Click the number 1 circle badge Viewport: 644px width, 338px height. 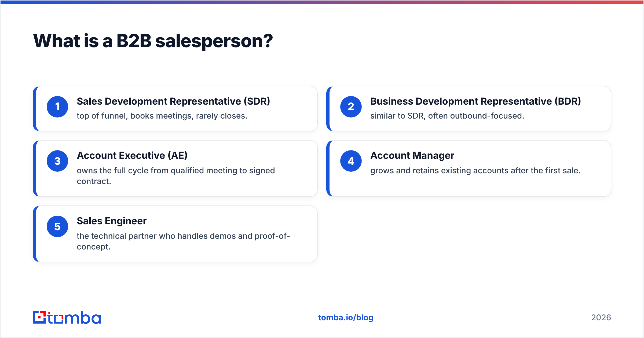(57, 107)
